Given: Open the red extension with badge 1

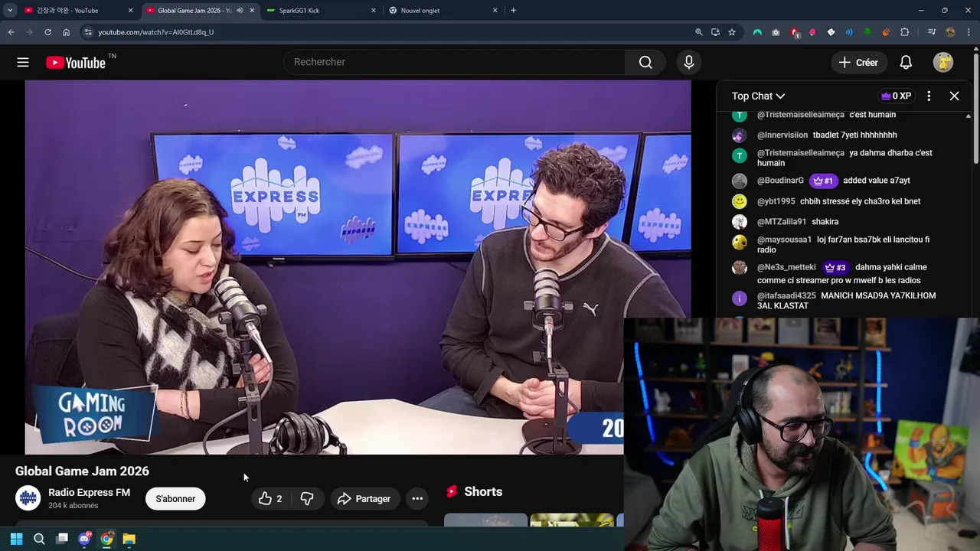Looking at the screenshot, I should coord(795,32).
